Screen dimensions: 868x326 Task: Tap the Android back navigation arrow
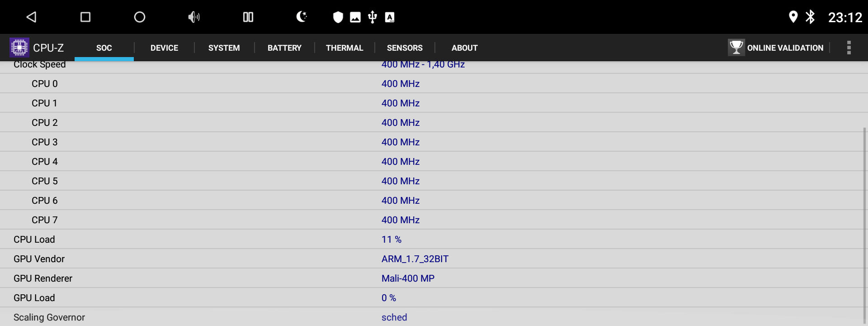tap(31, 17)
